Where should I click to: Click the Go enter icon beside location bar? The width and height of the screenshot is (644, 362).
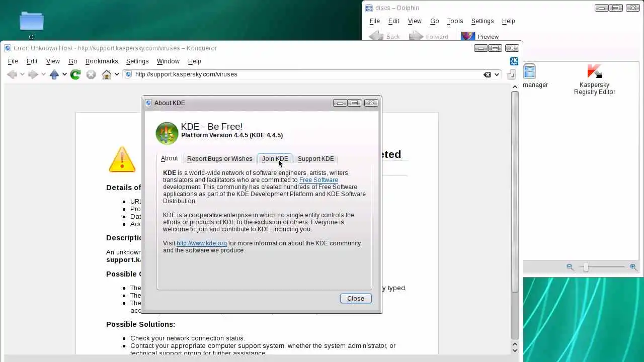tap(511, 74)
